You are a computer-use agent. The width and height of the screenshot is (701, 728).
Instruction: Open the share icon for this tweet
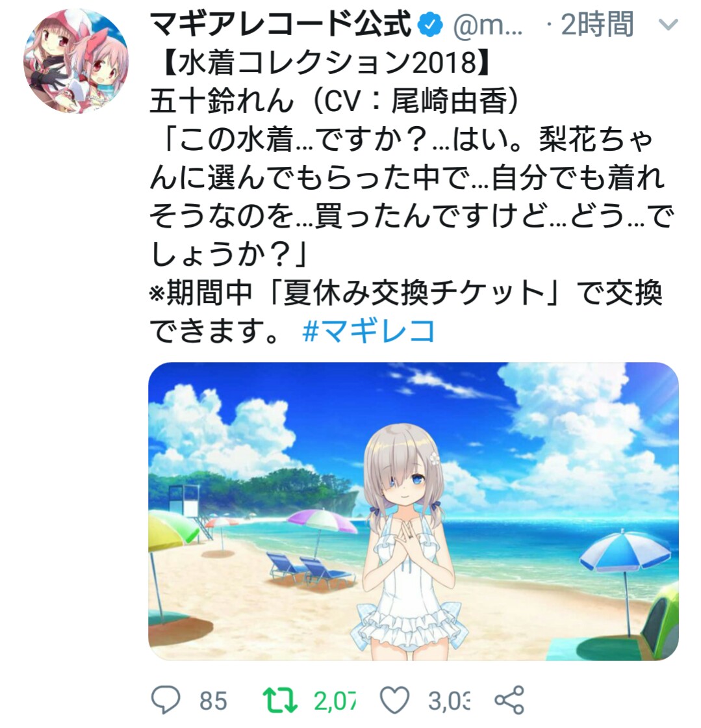click(x=509, y=699)
